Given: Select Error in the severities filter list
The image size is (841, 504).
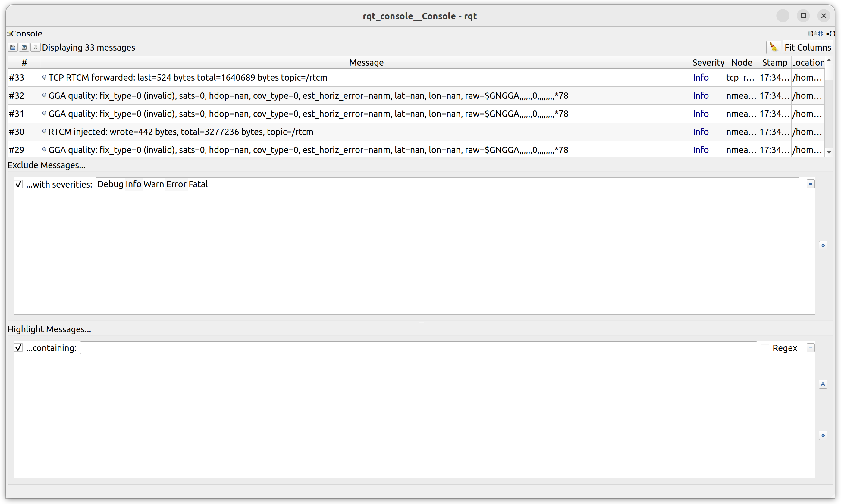Looking at the screenshot, I should click(x=176, y=184).
